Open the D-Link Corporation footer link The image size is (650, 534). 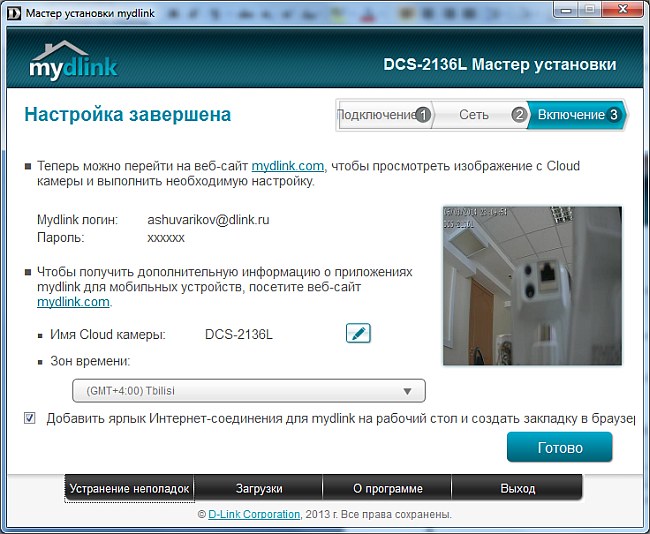click(254, 514)
